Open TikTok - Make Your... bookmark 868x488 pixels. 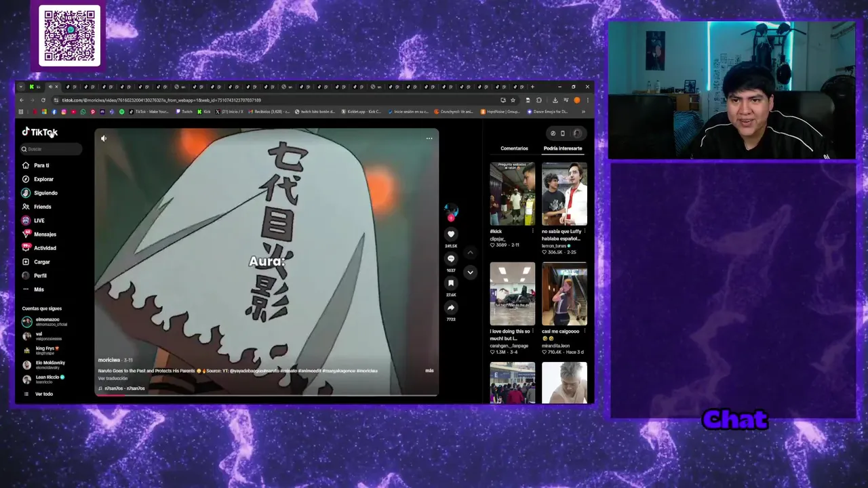tap(149, 112)
